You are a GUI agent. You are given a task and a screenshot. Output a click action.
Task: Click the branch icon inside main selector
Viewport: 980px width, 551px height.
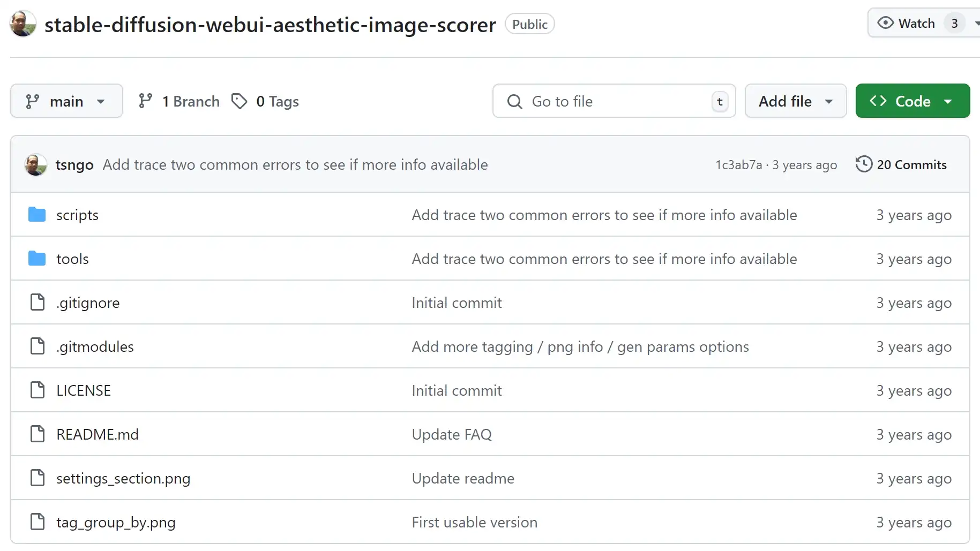pyautogui.click(x=33, y=101)
